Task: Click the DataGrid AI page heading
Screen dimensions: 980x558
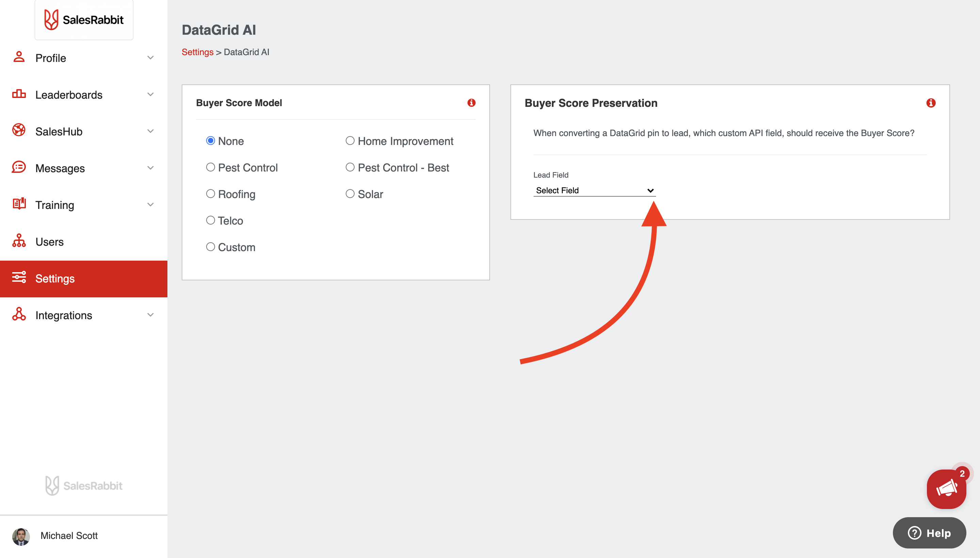Action: pyautogui.click(x=219, y=30)
